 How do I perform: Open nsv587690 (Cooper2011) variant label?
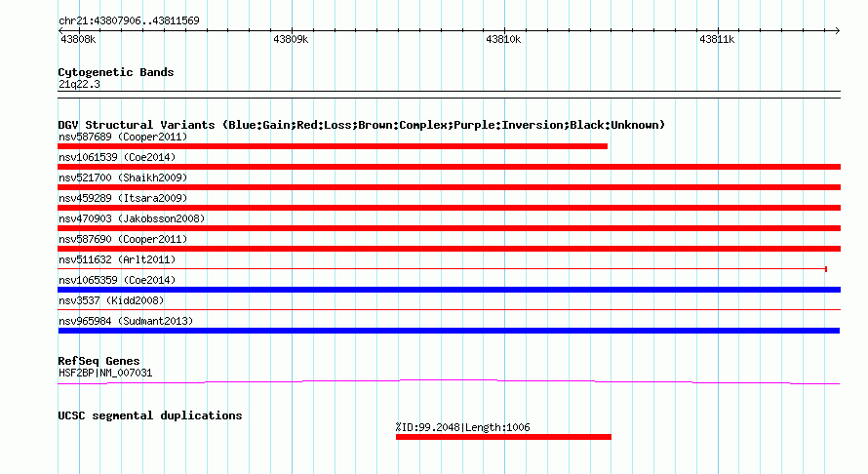[x=123, y=239]
